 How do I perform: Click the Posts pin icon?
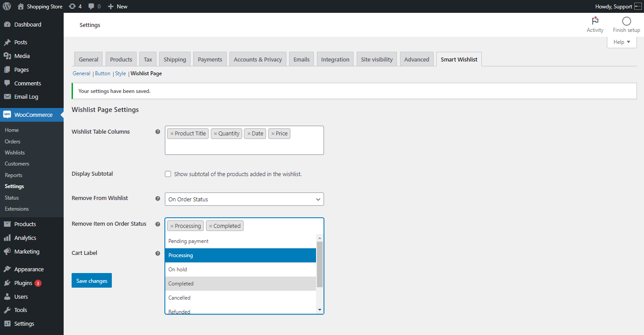pyautogui.click(x=7, y=42)
